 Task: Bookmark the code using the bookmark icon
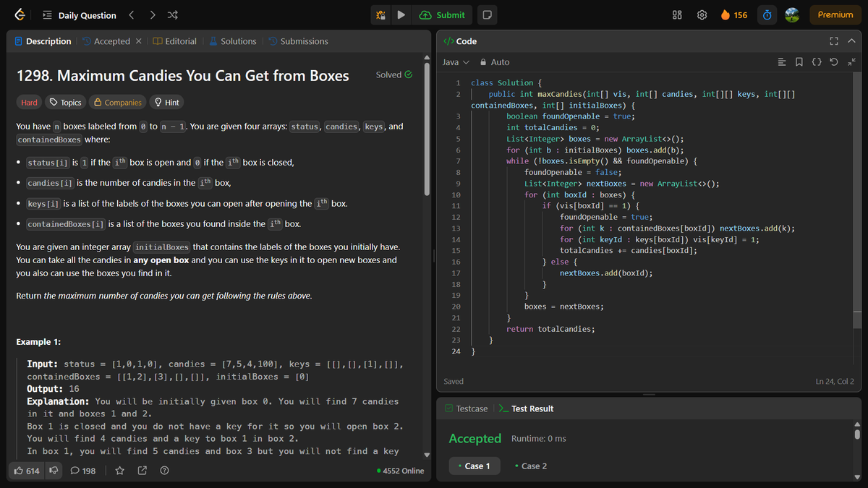pos(800,62)
